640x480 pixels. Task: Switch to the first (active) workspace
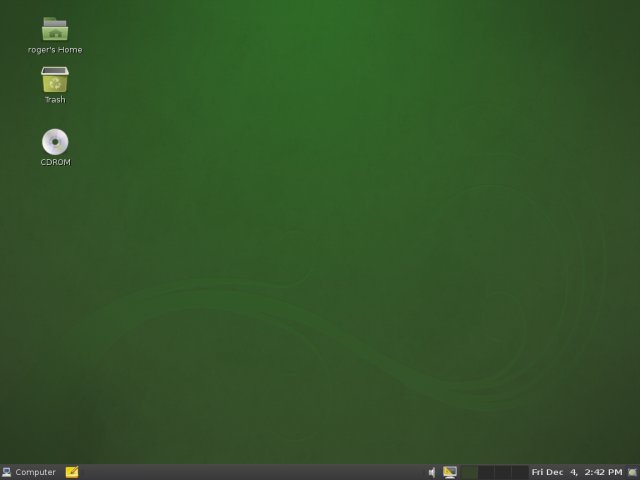click(469, 473)
